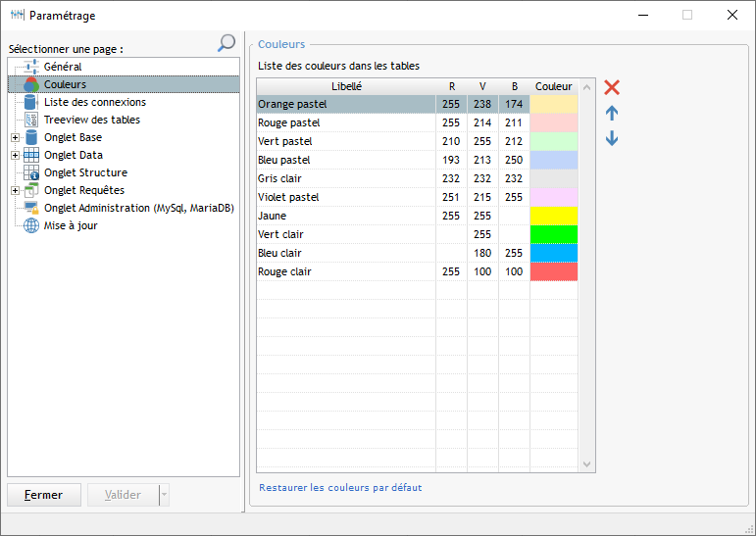756x536 pixels.
Task: Expand the Onglet Base node
Action: (x=15, y=138)
